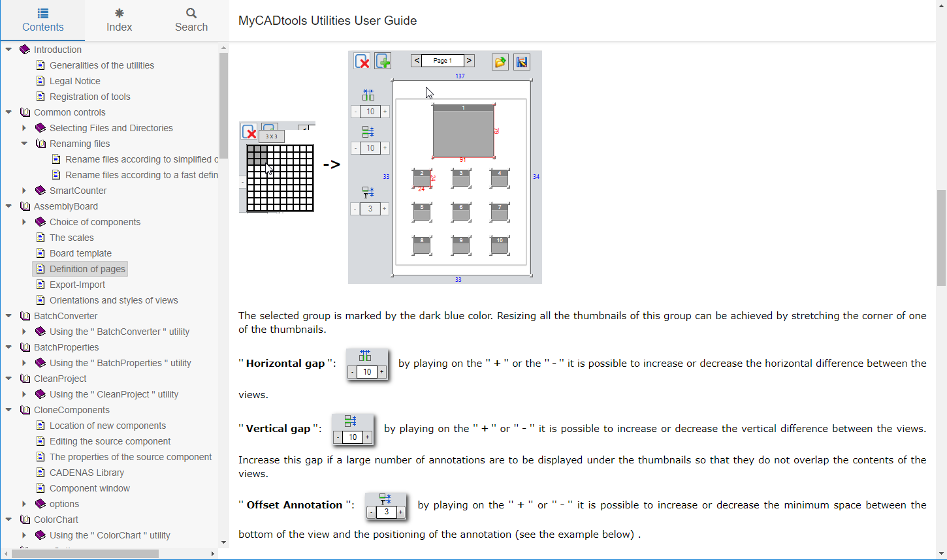This screenshot has height=560, width=947.
Task: Click the Common controls open-book icon
Action: tap(25, 112)
